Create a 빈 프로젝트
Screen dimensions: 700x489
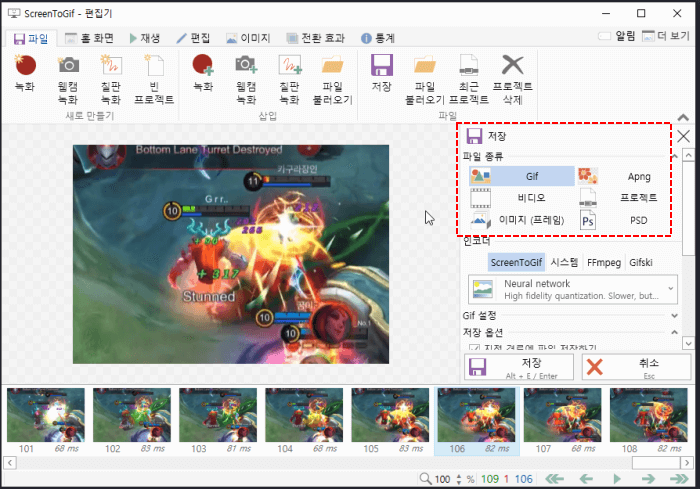[x=154, y=79]
